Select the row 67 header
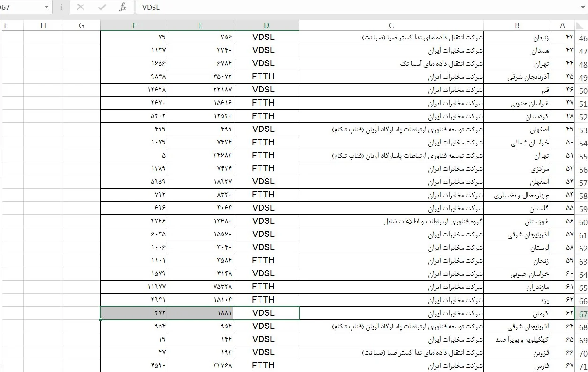The height and width of the screenshot is (372, 588). coord(583,314)
